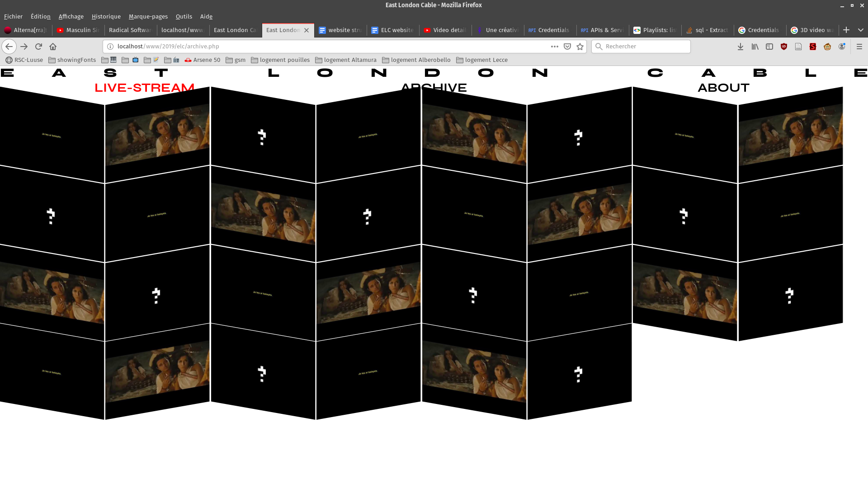Image resolution: width=868 pixels, height=488 pixels.
Task: Switch to the ELC website tab
Action: (392, 30)
